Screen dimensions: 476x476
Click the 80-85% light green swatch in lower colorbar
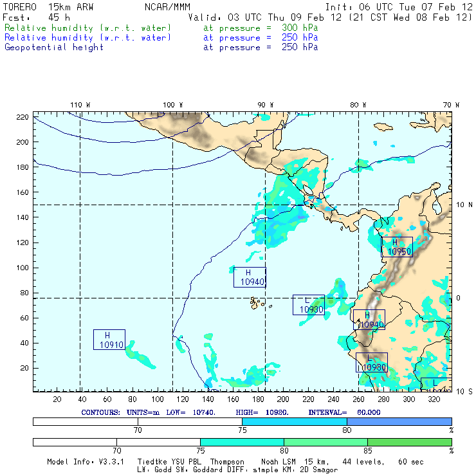tap(325, 442)
